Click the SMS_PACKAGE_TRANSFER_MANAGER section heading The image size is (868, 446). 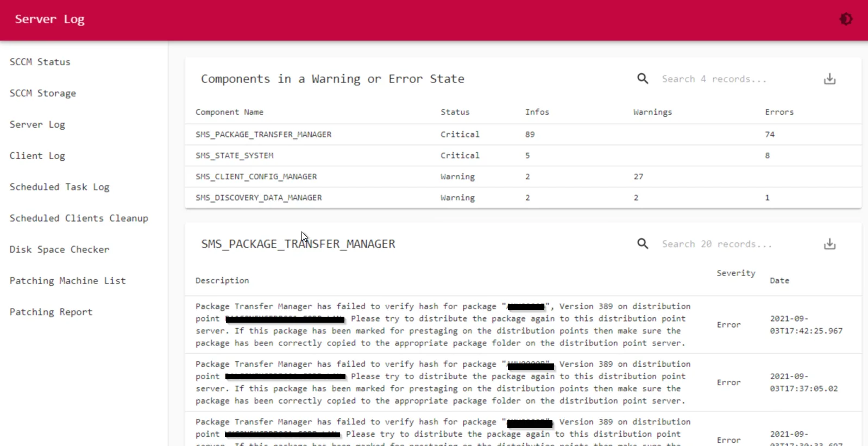298,244
